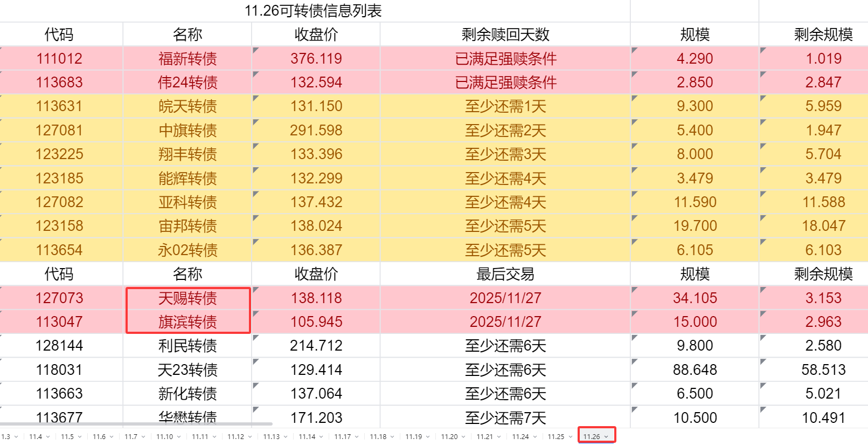Select the title cell 11.26可转债信息列表
The width and height of the screenshot is (868, 445).
[x=314, y=11]
